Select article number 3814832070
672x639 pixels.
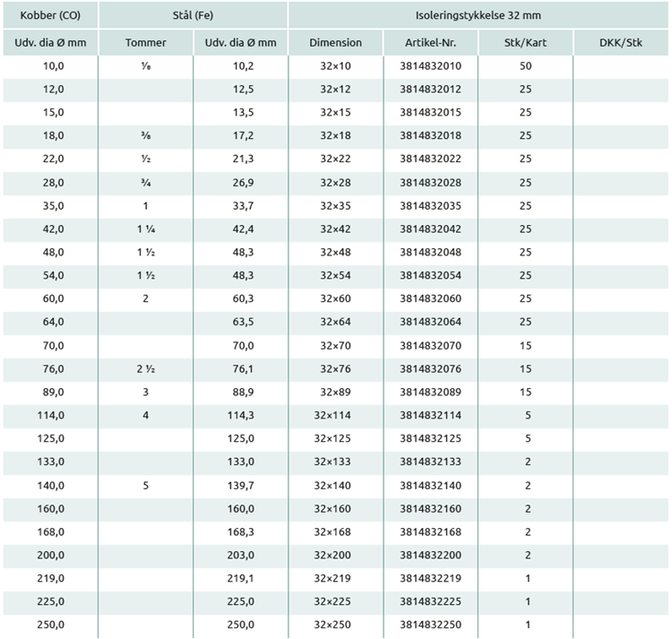[431, 345]
